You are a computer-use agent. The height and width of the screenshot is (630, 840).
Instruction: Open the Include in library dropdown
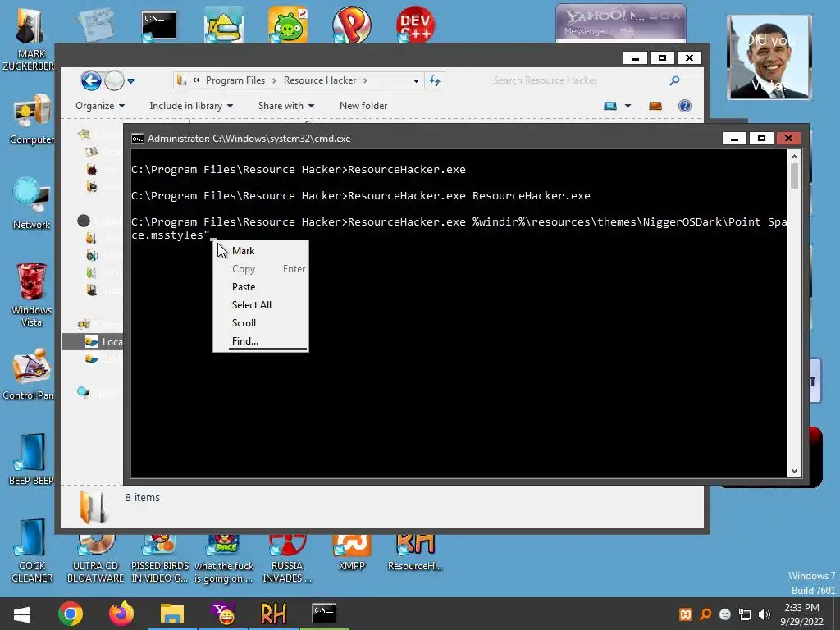(190, 106)
